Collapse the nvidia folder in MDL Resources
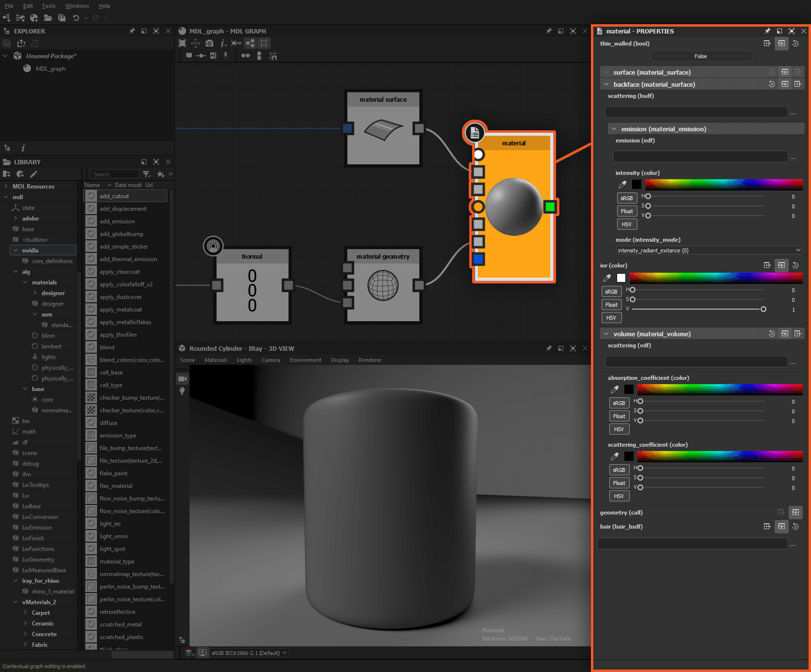811x672 pixels. 16,250
